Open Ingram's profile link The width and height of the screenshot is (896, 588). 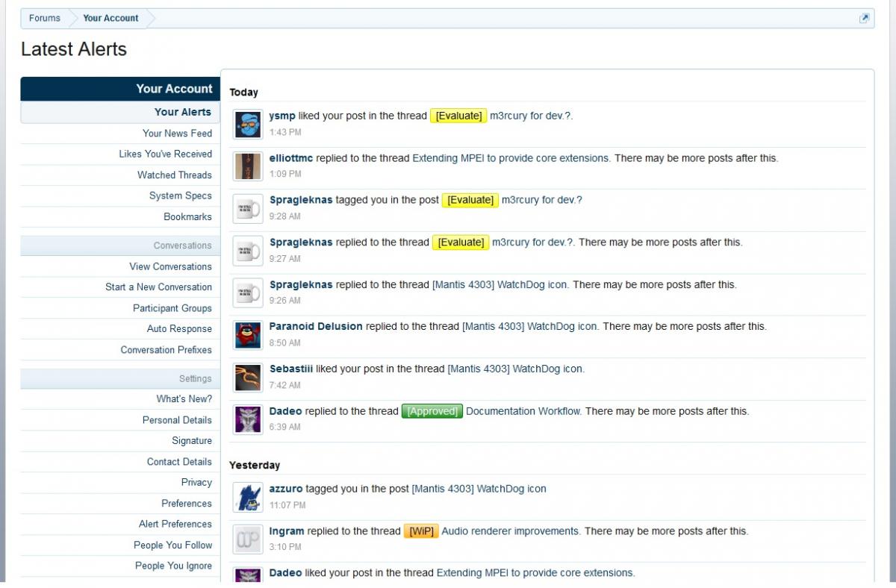(x=287, y=531)
